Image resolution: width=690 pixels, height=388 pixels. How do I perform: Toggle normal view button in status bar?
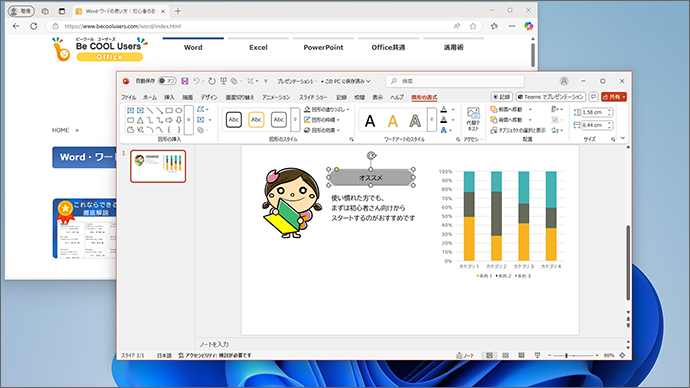click(x=489, y=355)
